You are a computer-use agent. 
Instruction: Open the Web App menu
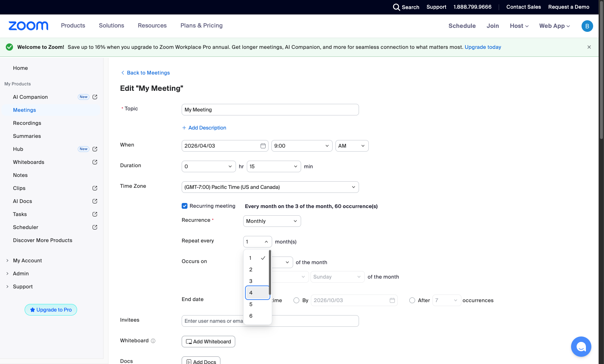tap(554, 26)
